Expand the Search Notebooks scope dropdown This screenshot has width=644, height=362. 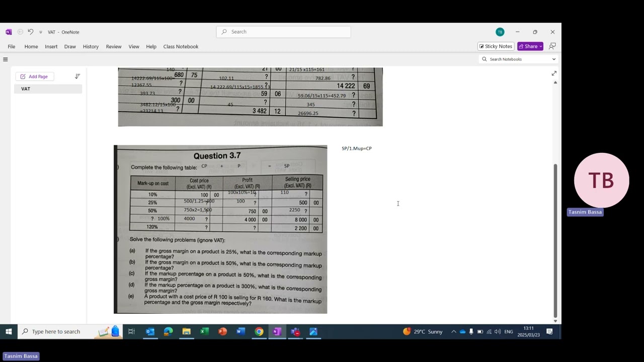coord(554,59)
